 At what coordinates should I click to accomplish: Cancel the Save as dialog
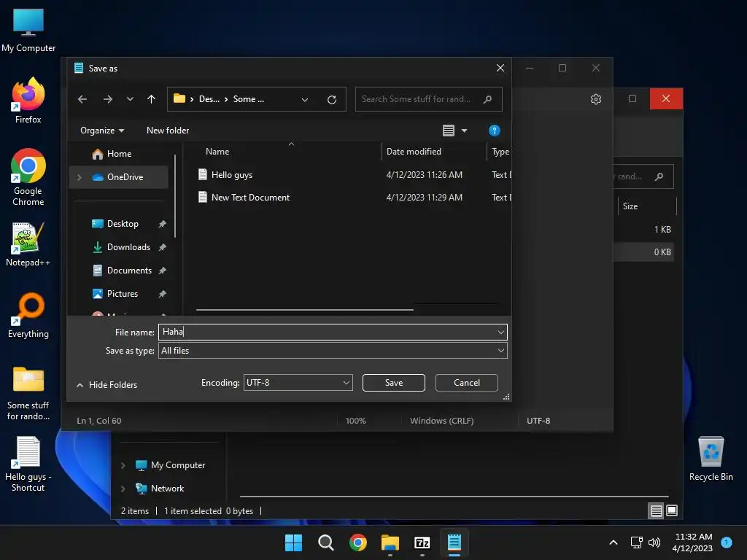(466, 382)
